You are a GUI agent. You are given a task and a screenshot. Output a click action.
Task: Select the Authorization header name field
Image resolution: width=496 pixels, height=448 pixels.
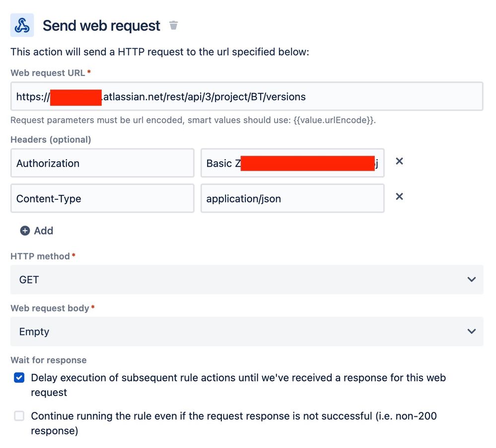coord(102,163)
